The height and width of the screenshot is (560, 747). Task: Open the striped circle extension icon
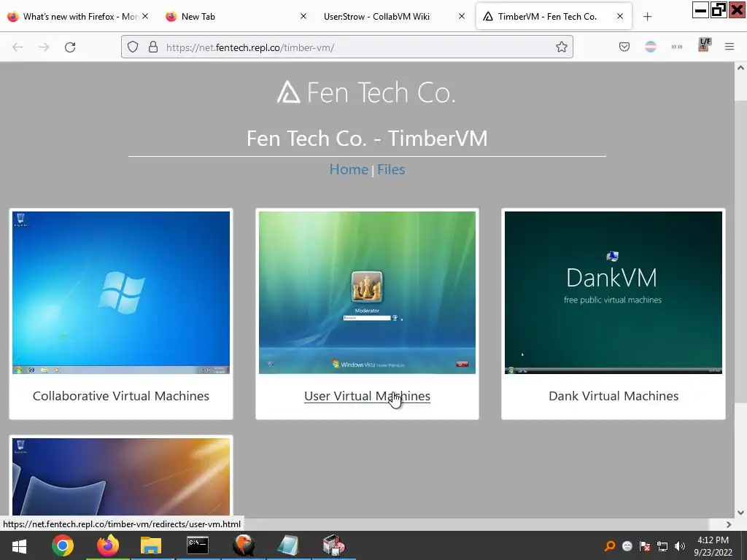coord(650,47)
